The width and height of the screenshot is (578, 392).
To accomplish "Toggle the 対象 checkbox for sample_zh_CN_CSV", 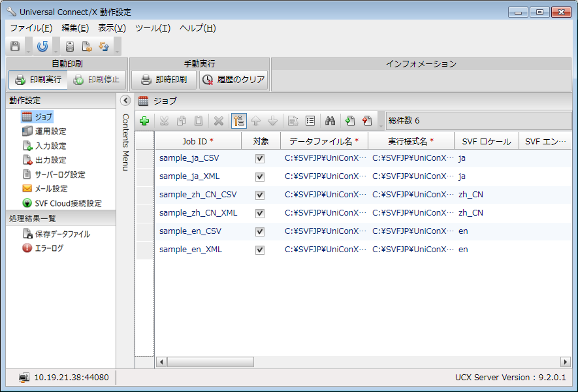I will 260,195.
